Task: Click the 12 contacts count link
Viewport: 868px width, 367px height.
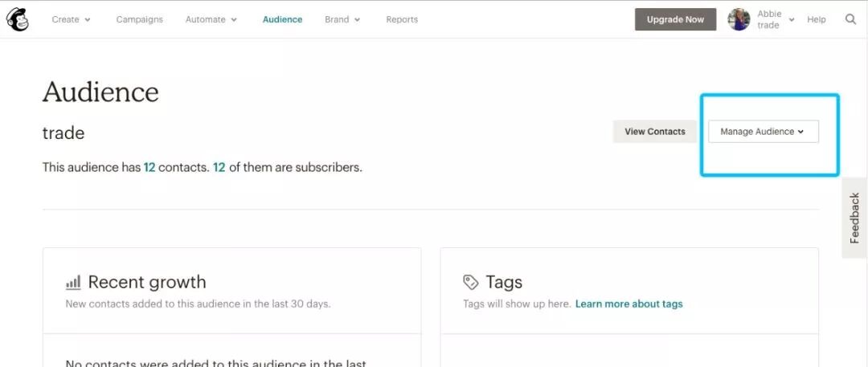Action: point(149,167)
